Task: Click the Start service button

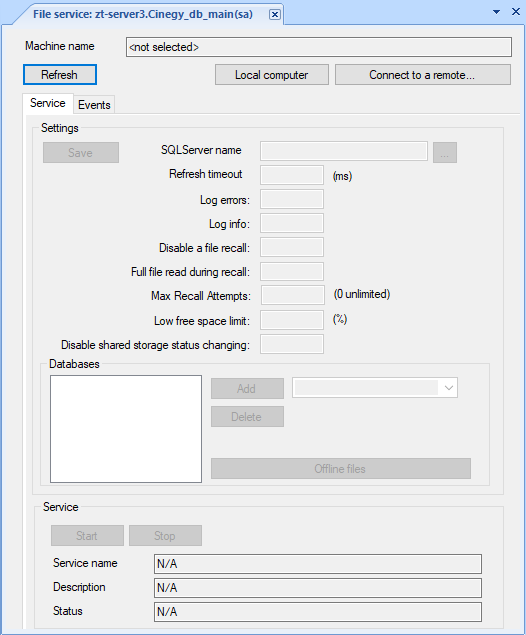Action: pyautogui.click(x=87, y=536)
